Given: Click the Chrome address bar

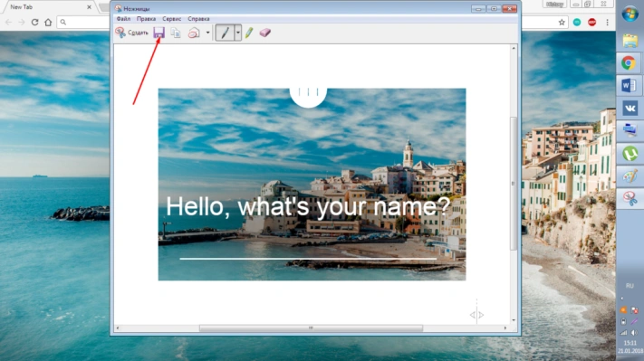Looking at the screenshot, I should [x=82, y=22].
